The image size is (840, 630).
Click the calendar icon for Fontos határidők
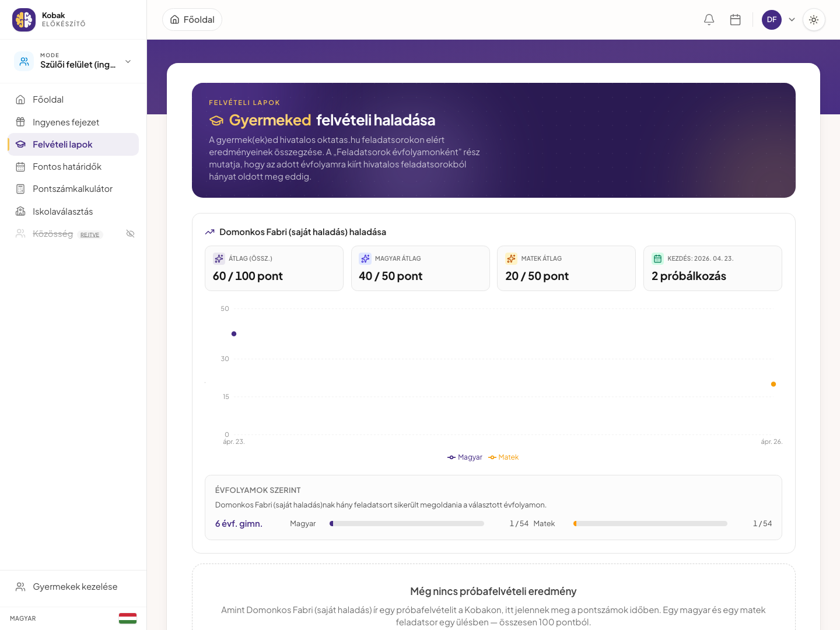[x=20, y=167]
